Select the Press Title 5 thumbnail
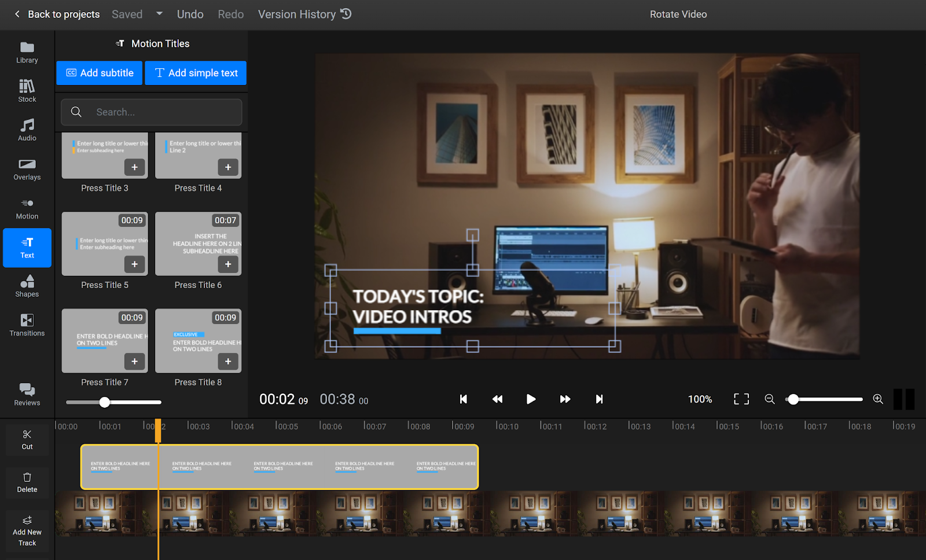 105,244
